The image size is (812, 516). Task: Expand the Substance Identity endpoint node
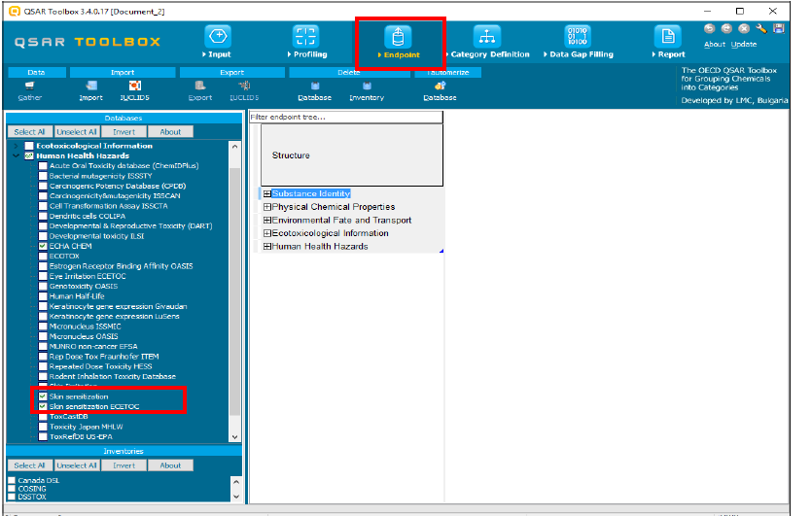tap(267, 193)
